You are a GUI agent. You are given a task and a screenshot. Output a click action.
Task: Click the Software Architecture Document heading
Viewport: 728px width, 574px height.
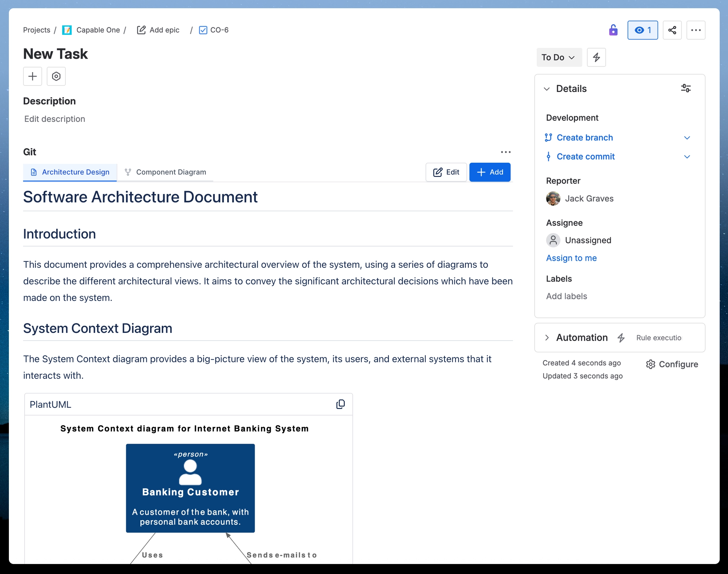click(x=140, y=197)
